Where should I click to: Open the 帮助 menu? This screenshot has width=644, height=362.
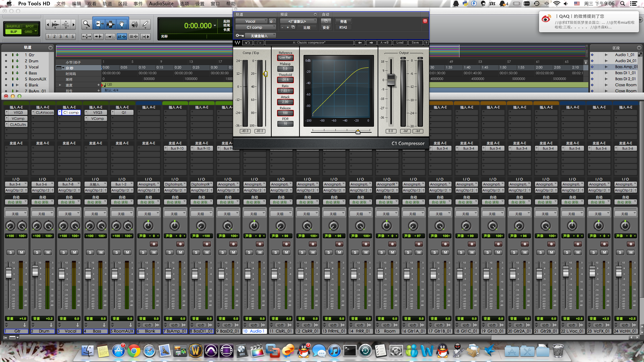[231, 4]
